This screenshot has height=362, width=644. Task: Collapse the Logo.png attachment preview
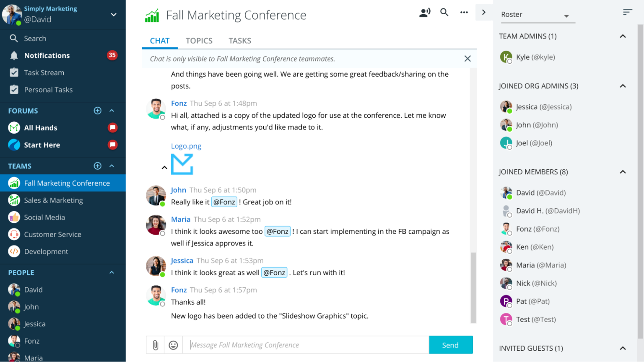164,167
